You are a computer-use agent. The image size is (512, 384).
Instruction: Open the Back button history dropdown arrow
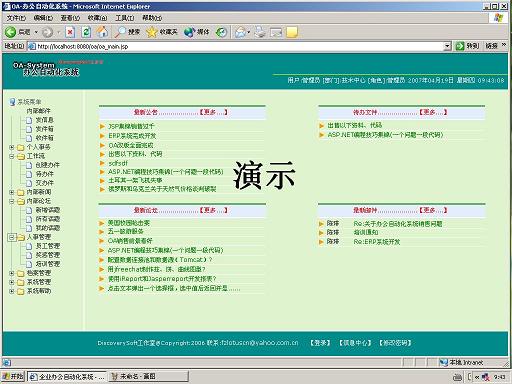pyautogui.click(x=36, y=32)
